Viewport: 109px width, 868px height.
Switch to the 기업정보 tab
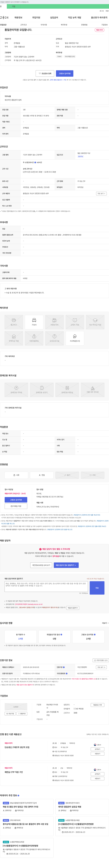pyautogui.click(x=105, y=25)
